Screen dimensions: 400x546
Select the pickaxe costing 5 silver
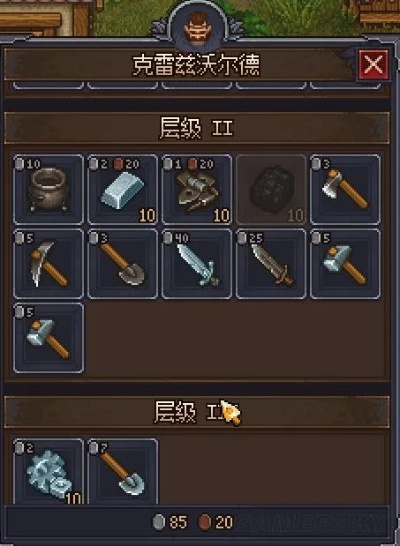pos(48,264)
